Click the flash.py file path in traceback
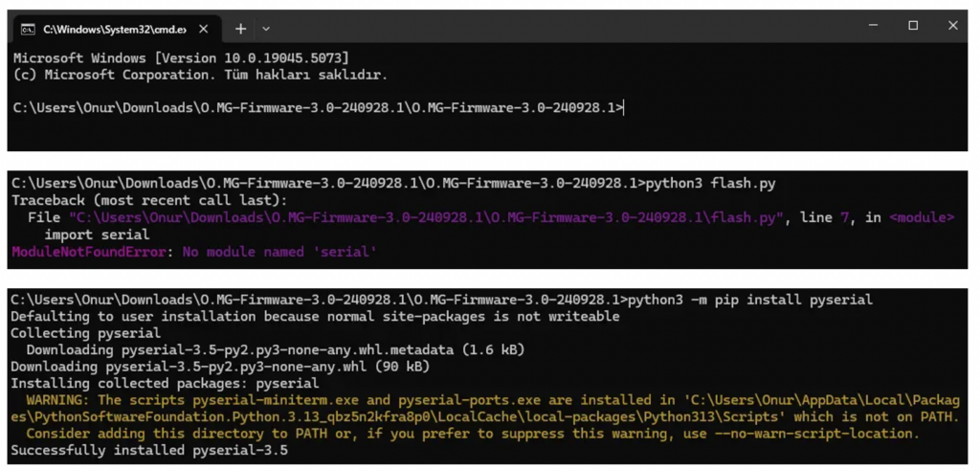The height and width of the screenshot is (471, 980). (x=426, y=217)
